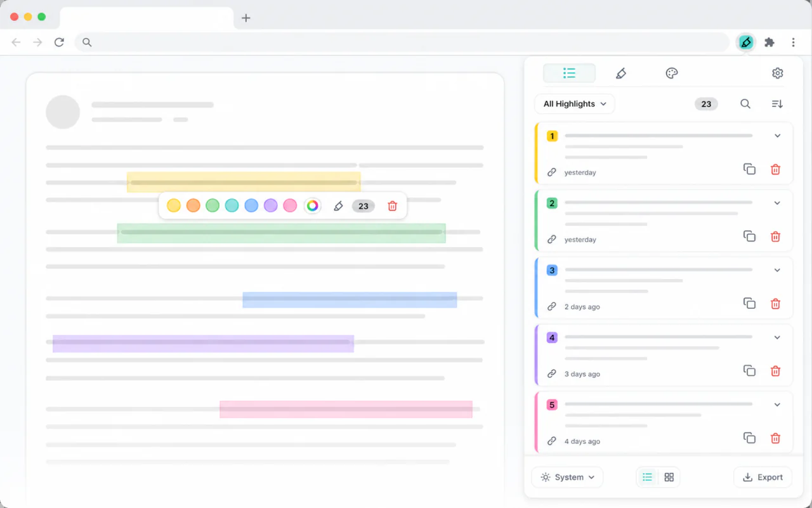Select the blue highlighted text on page
Screen dimensions: 812x508
point(350,300)
